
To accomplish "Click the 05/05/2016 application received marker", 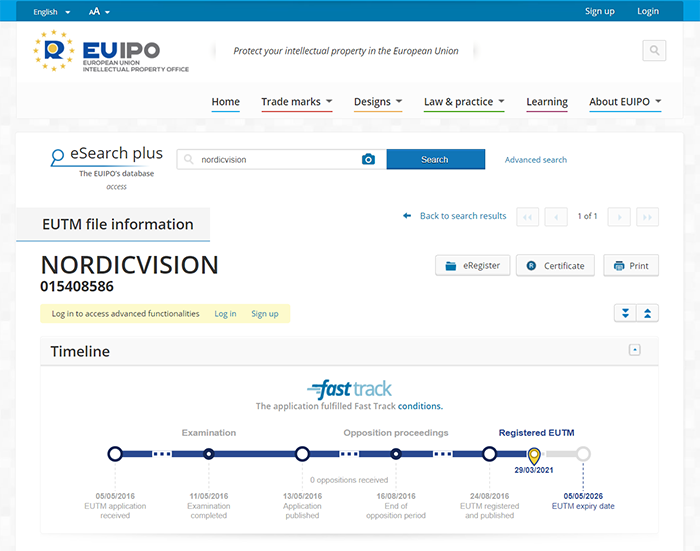I will (115, 454).
